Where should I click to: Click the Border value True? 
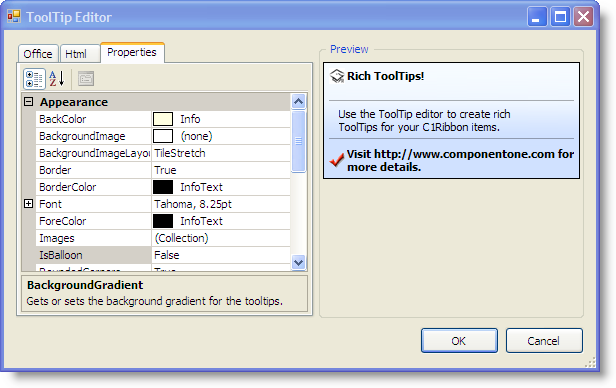click(165, 170)
